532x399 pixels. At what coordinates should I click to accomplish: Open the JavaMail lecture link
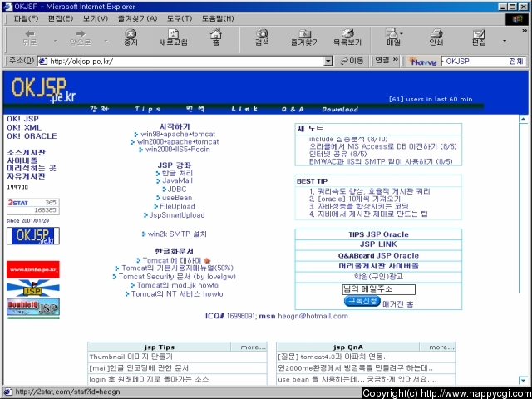pos(177,180)
